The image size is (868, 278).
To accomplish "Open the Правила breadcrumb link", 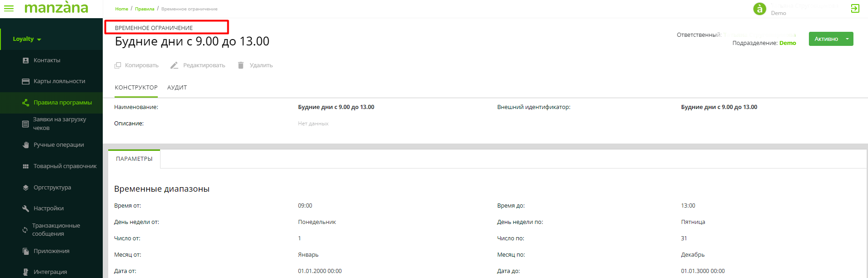I will tap(145, 9).
